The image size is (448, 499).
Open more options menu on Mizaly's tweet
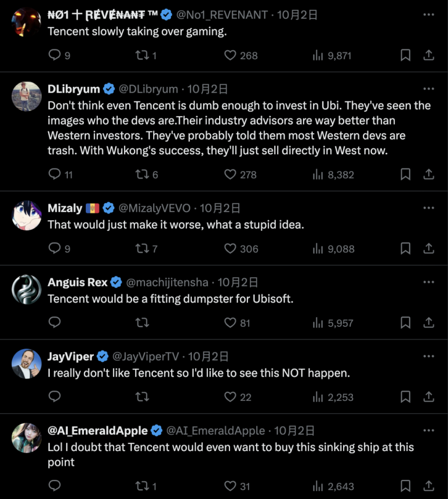tap(428, 208)
